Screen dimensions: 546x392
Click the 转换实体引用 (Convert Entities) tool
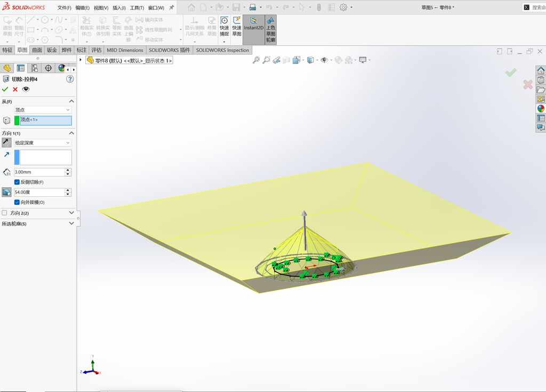[103, 27]
